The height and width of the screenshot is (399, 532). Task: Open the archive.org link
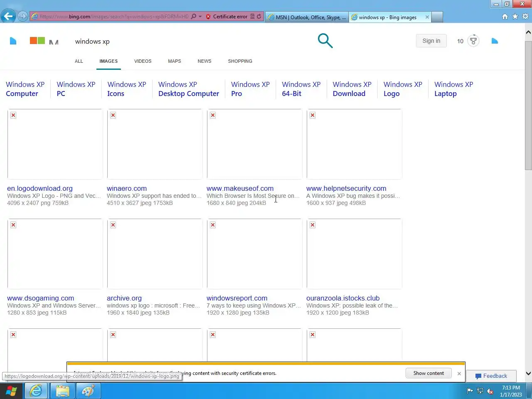124,298
